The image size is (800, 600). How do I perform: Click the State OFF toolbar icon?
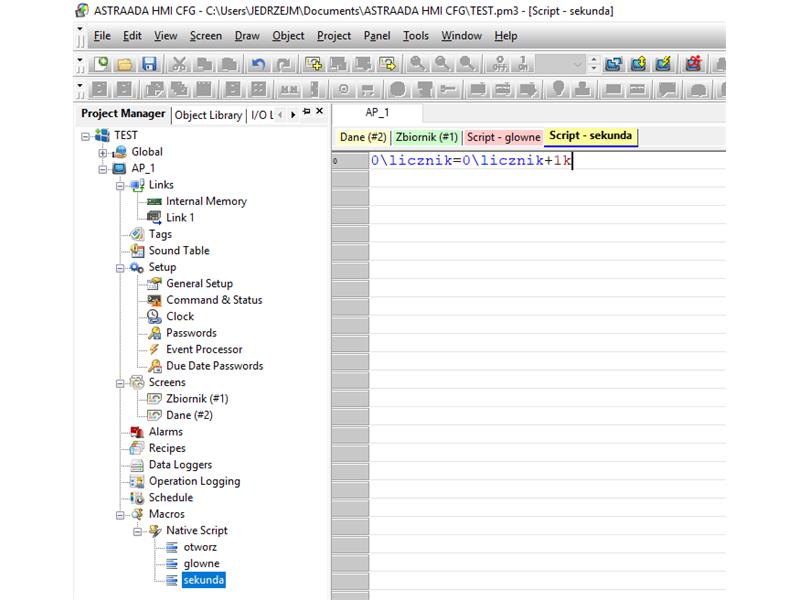click(499, 64)
